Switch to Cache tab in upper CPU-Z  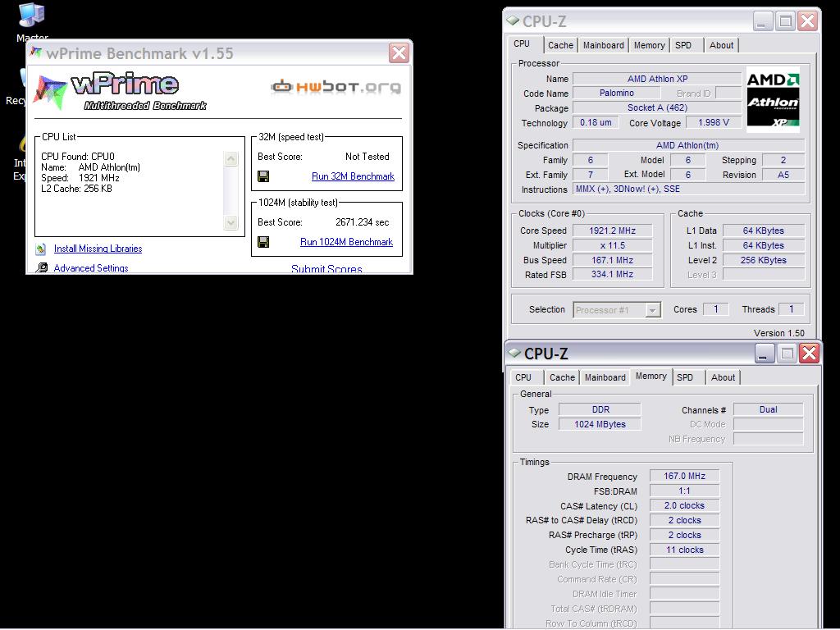click(x=560, y=46)
